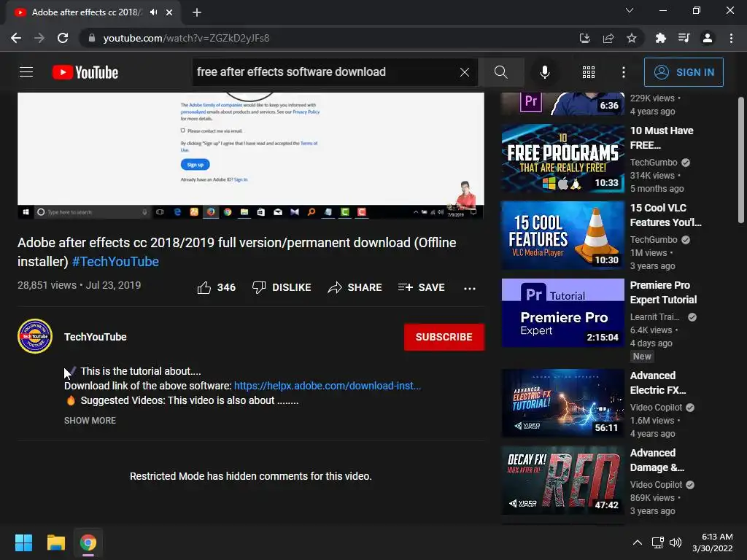
Task: Bookmark this page with star icon
Action: tap(632, 38)
